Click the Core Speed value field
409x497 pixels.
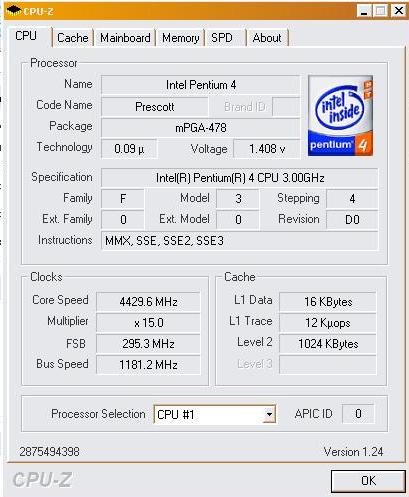(x=148, y=302)
